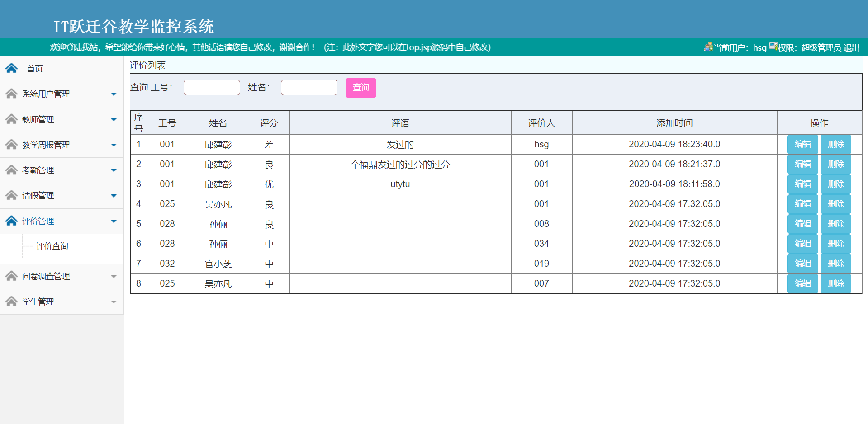Edit the row with comment 发过的
Image resolution: width=868 pixels, height=424 pixels.
803,144
